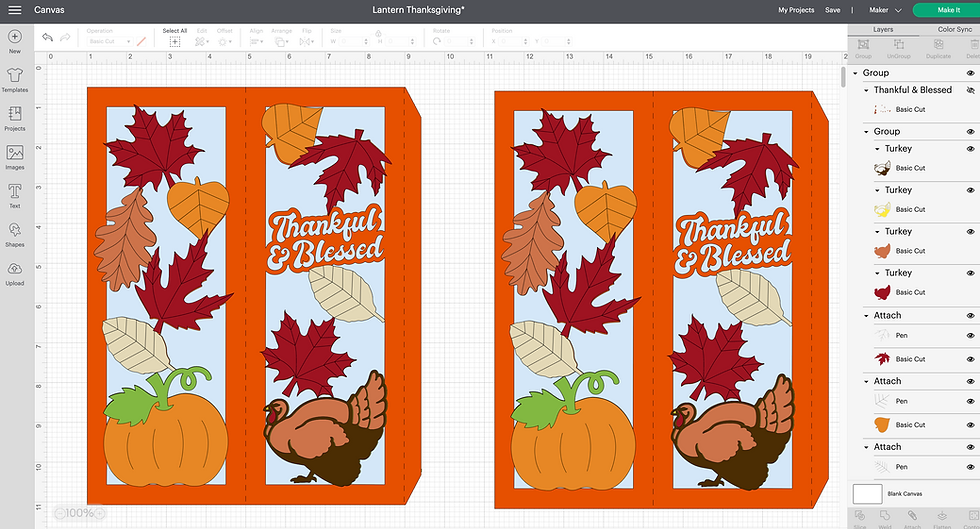Click the lock aspect ratio icon
980x529 pixels.
click(379, 33)
